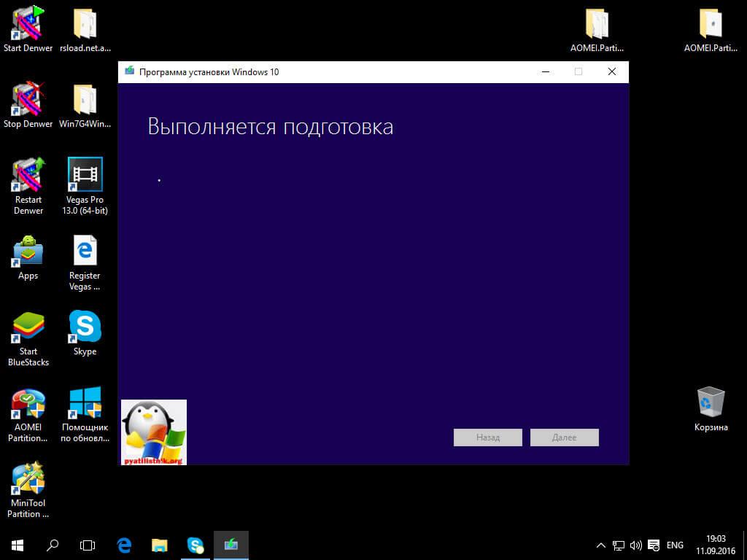
Task: Click the Выполняется подготовка heading
Action: point(270,127)
